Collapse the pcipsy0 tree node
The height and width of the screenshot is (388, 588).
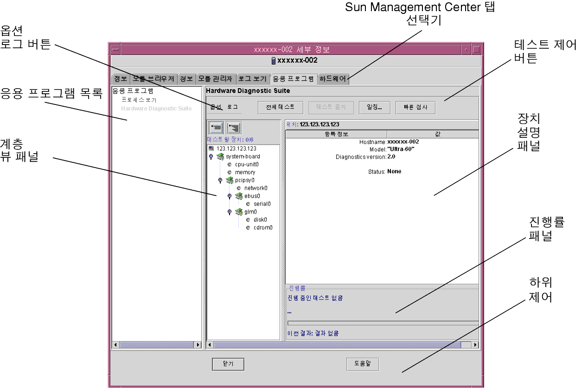220,180
